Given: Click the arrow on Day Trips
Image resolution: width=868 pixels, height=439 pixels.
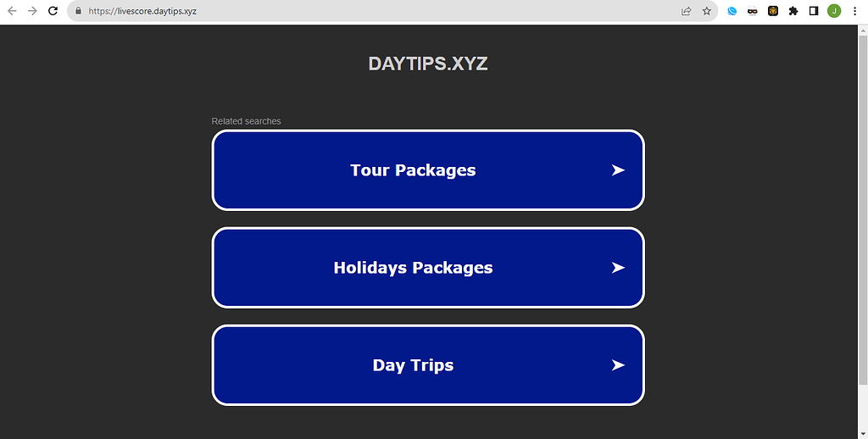Looking at the screenshot, I should pos(618,365).
